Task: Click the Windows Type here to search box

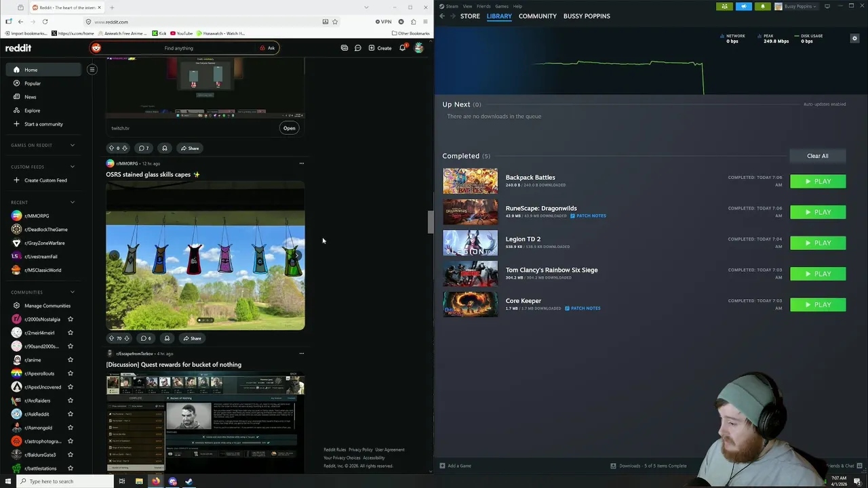Action: pos(64,481)
